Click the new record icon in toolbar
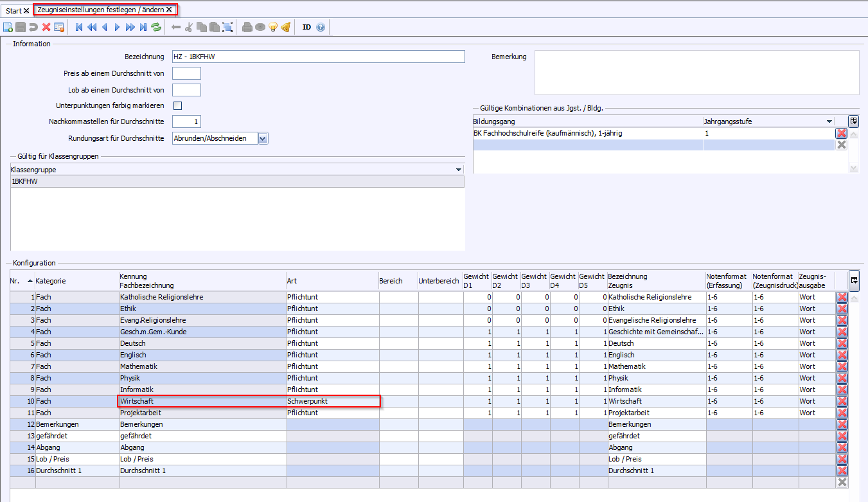The height and width of the screenshot is (502, 868). pos(8,27)
